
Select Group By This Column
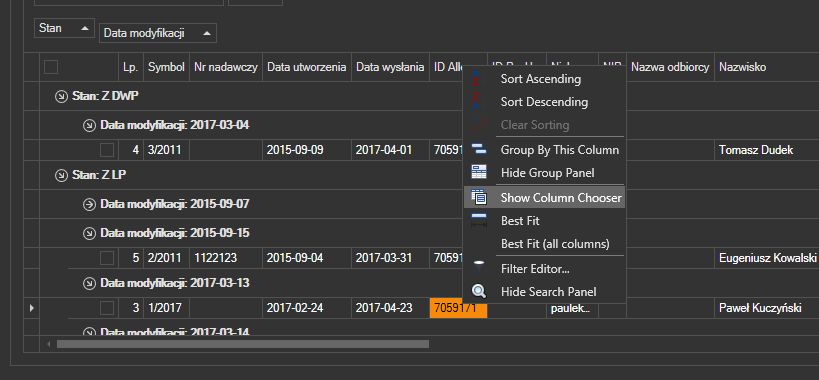pos(544,150)
